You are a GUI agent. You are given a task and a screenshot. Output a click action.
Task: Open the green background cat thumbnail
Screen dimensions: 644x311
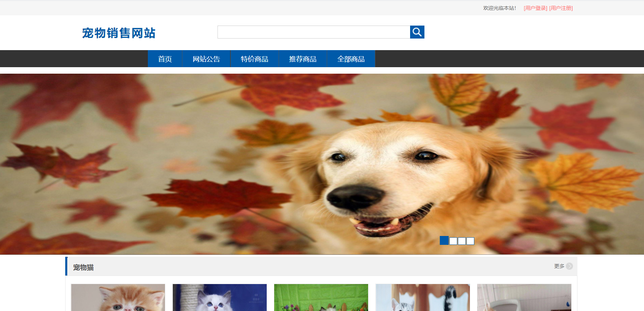click(321, 297)
